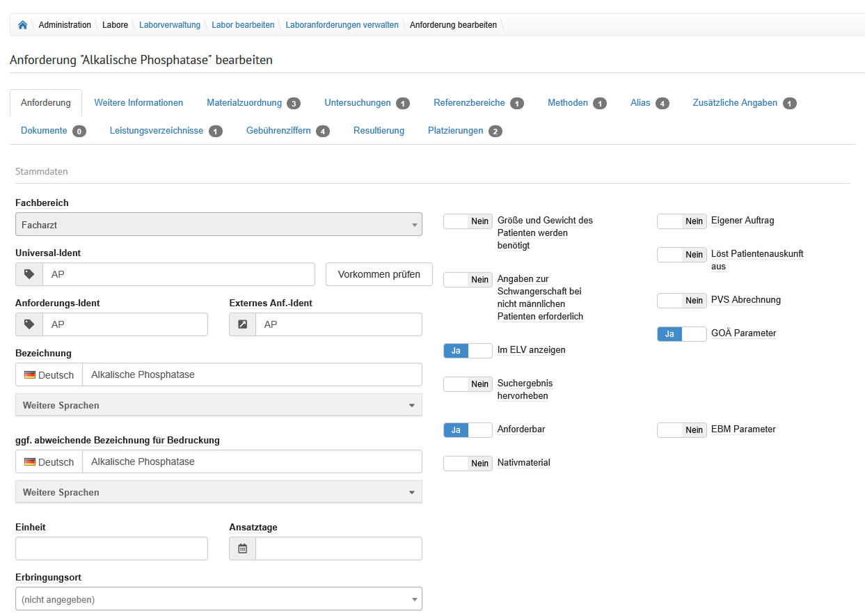Click the Deutsch flag label for Bedruckung name
Screen dimensions: 865x616
(x=49, y=462)
